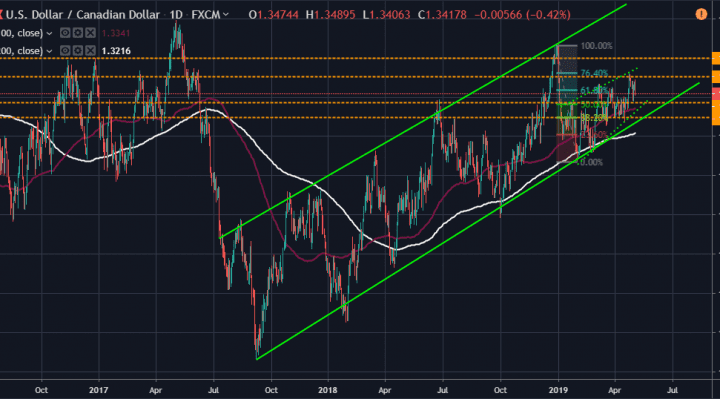
Task: Open settings for the 1.3341 indicator
Action: 78,33
